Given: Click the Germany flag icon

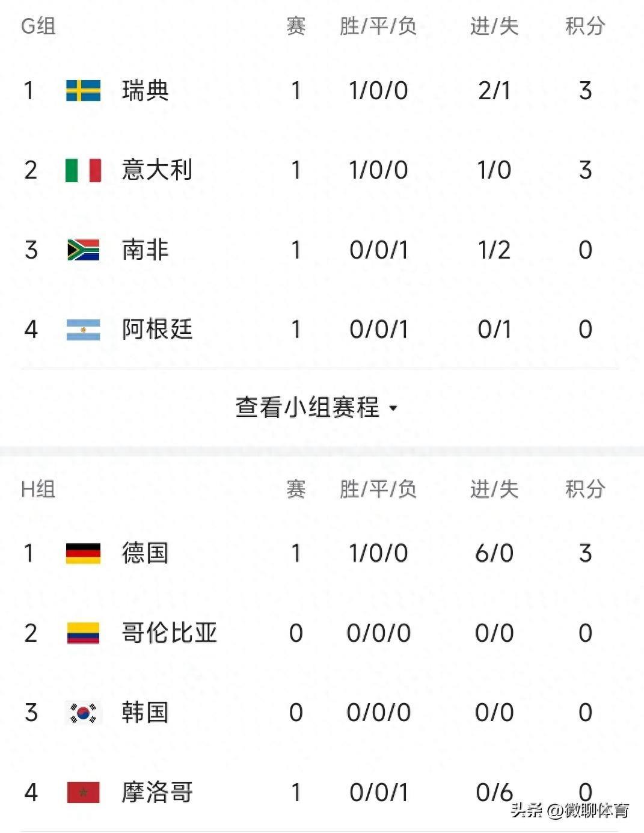Looking at the screenshot, I should [x=83, y=553].
